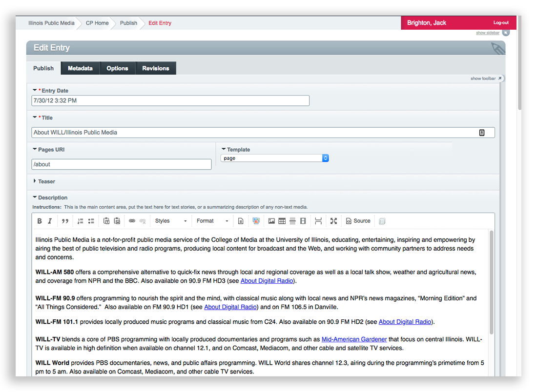This screenshot has width=537, height=392.
Task: Click into the Pages URI field
Action: [122, 164]
